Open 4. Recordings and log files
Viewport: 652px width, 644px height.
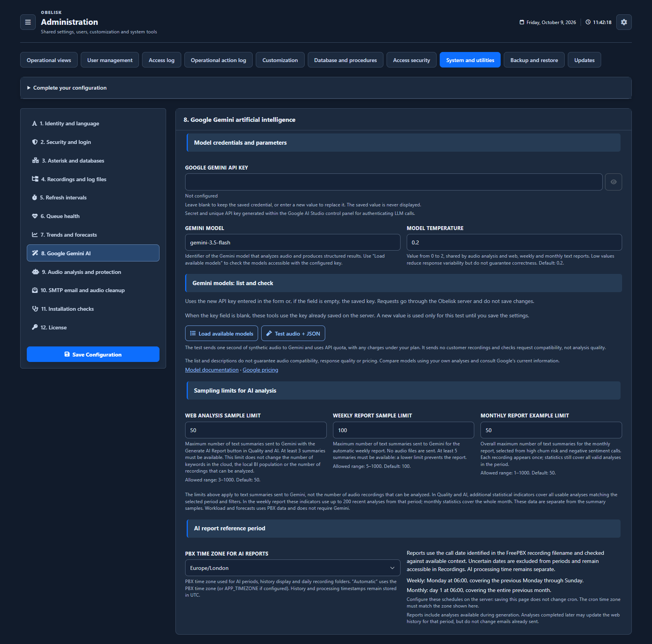pyautogui.click(x=93, y=179)
